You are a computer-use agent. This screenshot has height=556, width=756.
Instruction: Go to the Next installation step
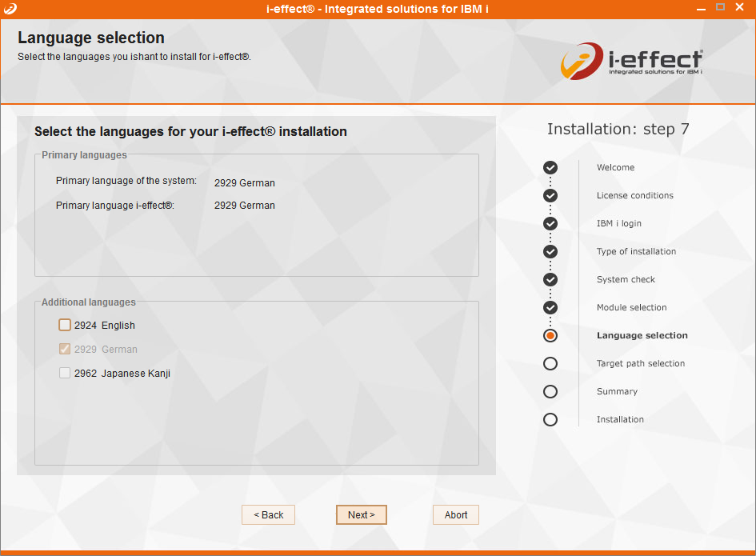click(x=361, y=514)
